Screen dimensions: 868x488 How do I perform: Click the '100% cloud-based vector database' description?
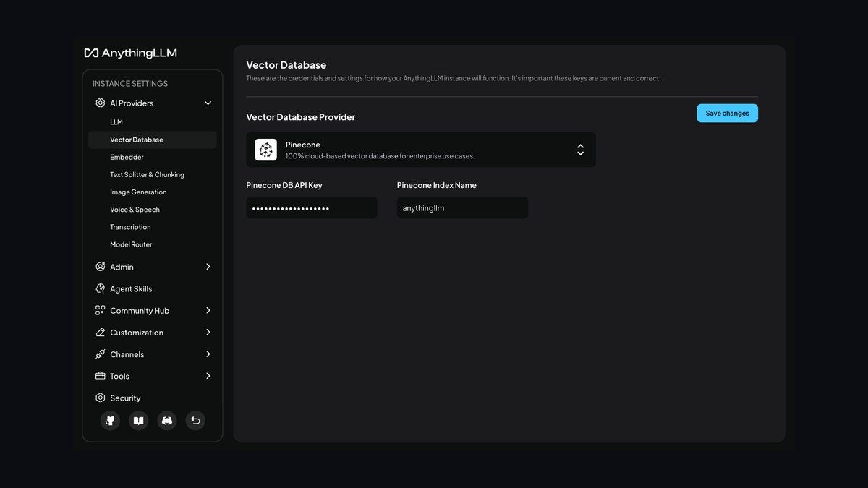(x=380, y=156)
